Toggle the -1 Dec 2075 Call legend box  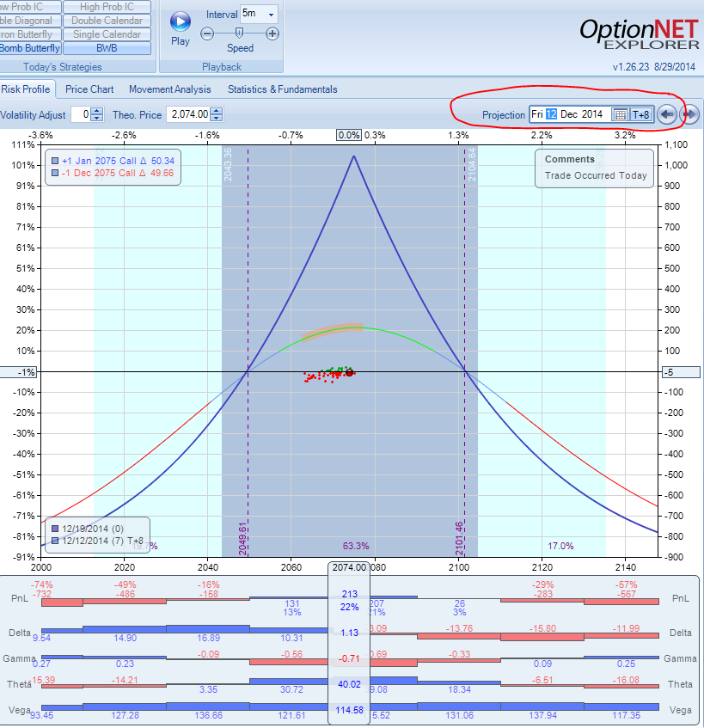coord(55,173)
